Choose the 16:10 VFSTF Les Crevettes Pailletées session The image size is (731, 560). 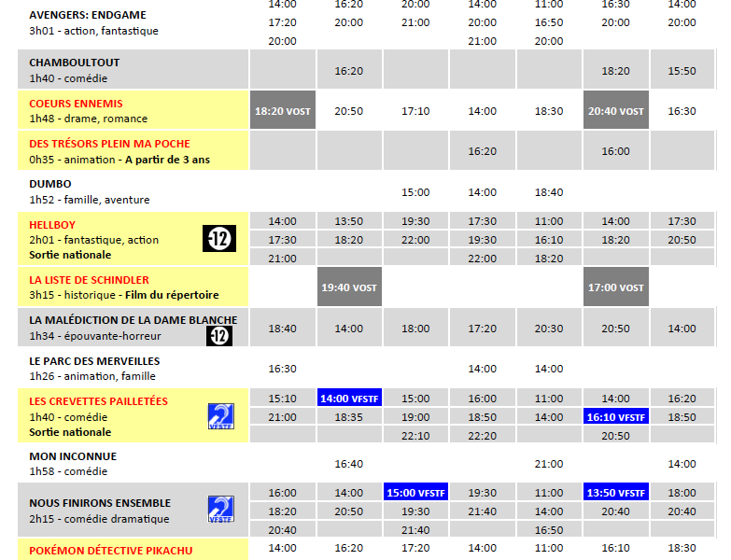click(x=616, y=417)
